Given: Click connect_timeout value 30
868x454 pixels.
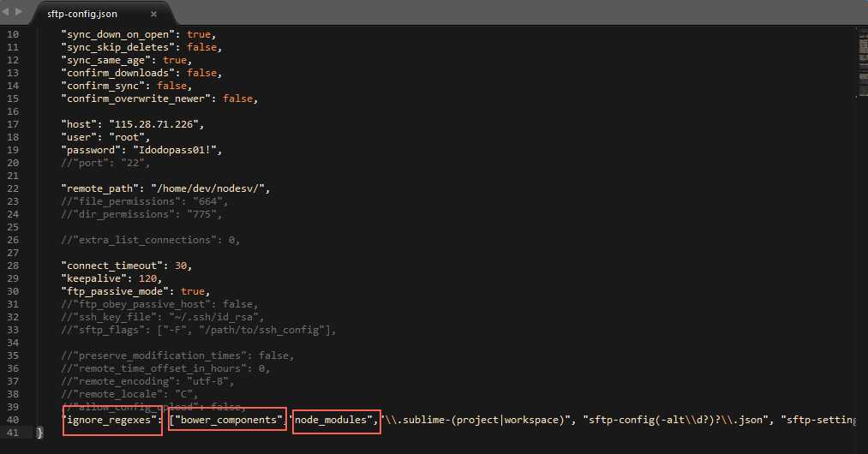Looking at the screenshot, I should click(181, 266).
